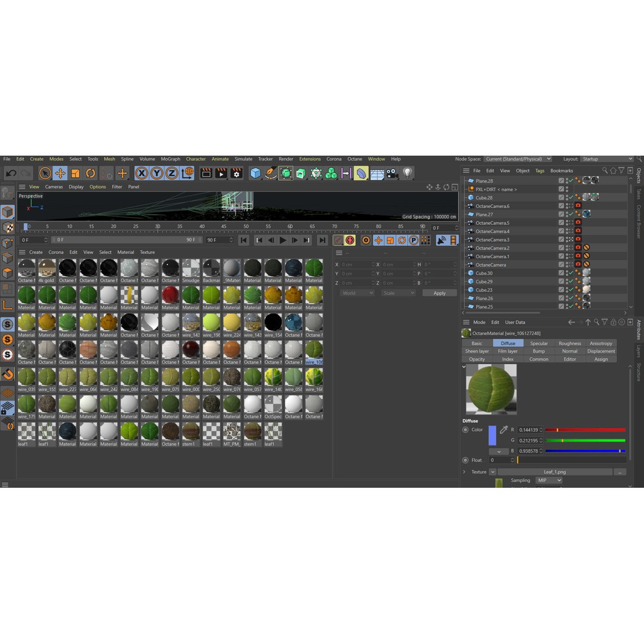Viewport: 644px width, 644px height.
Task: Click the blue B channel slider
Action: pyautogui.click(x=585, y=451)
